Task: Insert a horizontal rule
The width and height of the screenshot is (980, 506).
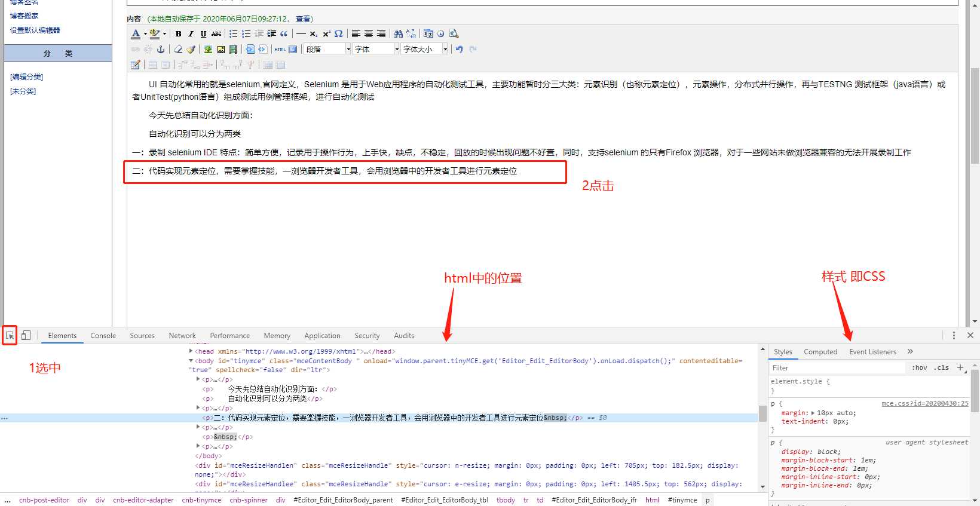Action: point(301,34)
